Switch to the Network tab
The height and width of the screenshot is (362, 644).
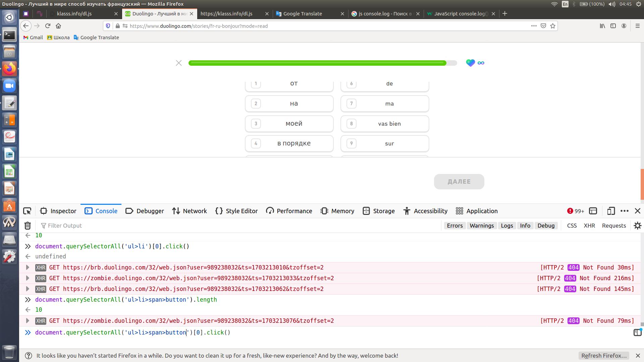(190, 211)
